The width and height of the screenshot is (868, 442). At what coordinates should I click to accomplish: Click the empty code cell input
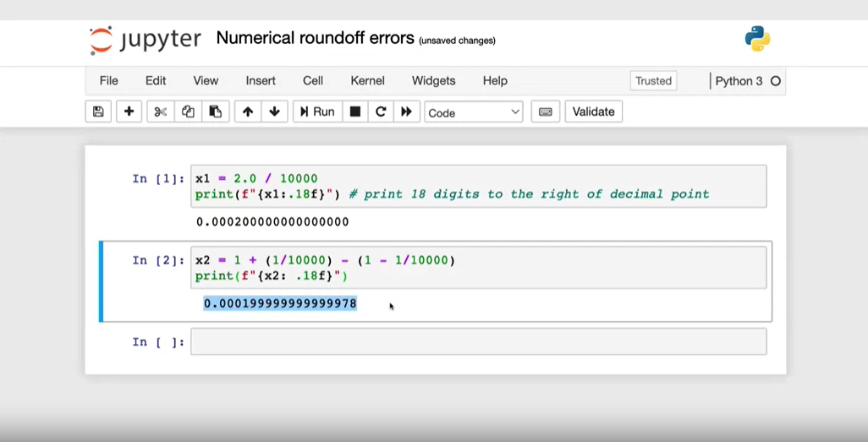coord(478,341)
